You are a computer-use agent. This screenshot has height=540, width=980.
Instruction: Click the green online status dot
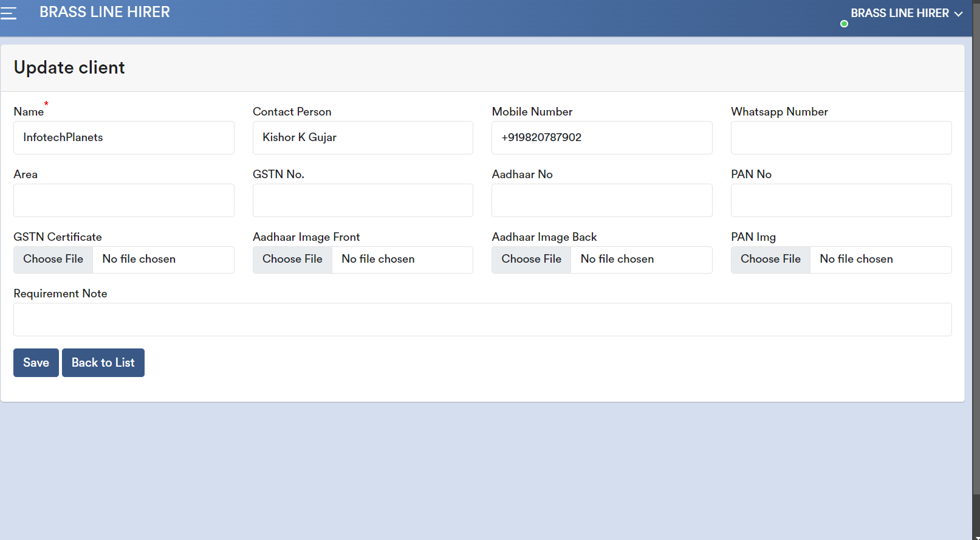[x=844, y=24]
